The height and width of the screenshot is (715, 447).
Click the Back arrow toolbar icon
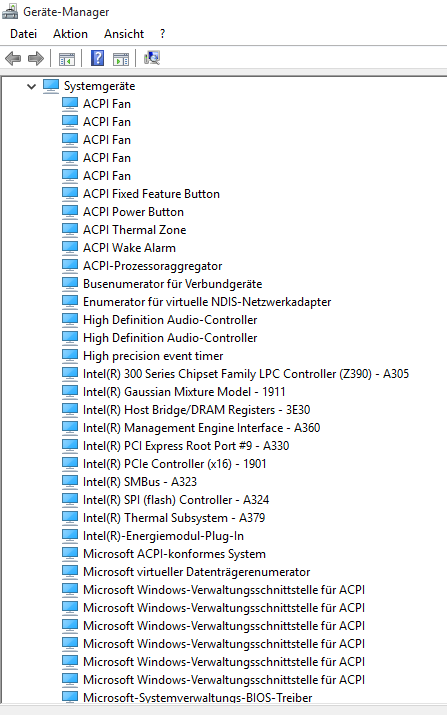13,58
